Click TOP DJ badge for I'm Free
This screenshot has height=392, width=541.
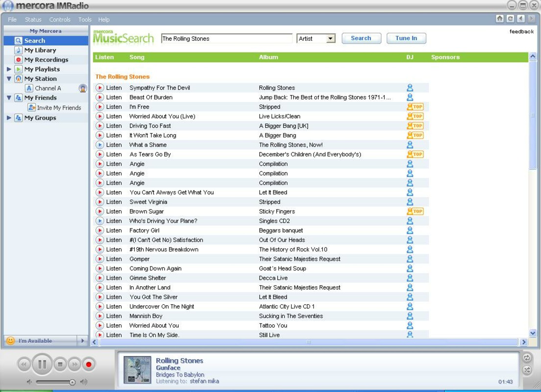point(415,107)
